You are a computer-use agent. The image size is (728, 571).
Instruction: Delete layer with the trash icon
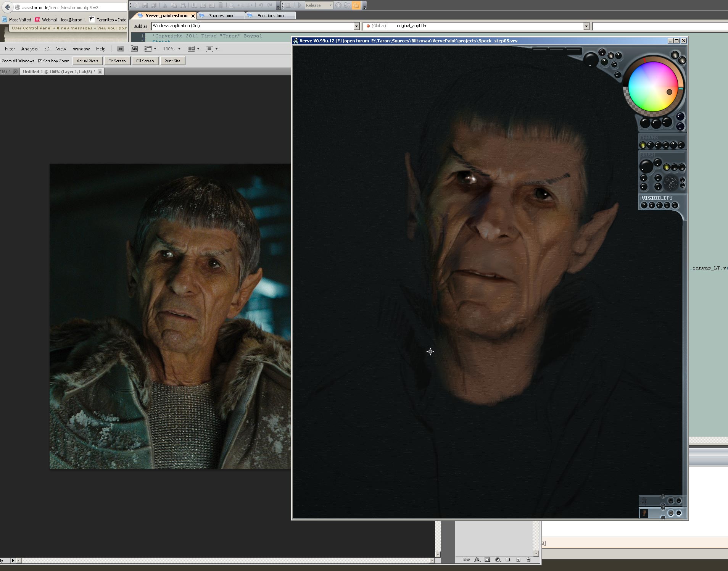pos(528,560)
